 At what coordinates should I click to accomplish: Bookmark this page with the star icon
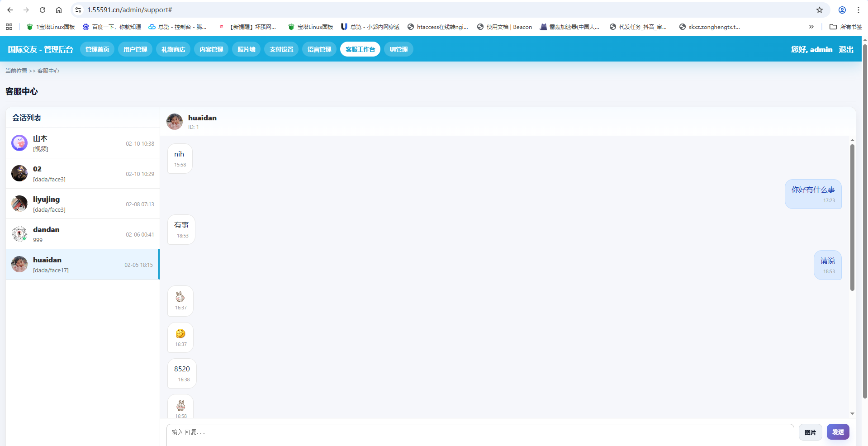(x=819, y=10)
